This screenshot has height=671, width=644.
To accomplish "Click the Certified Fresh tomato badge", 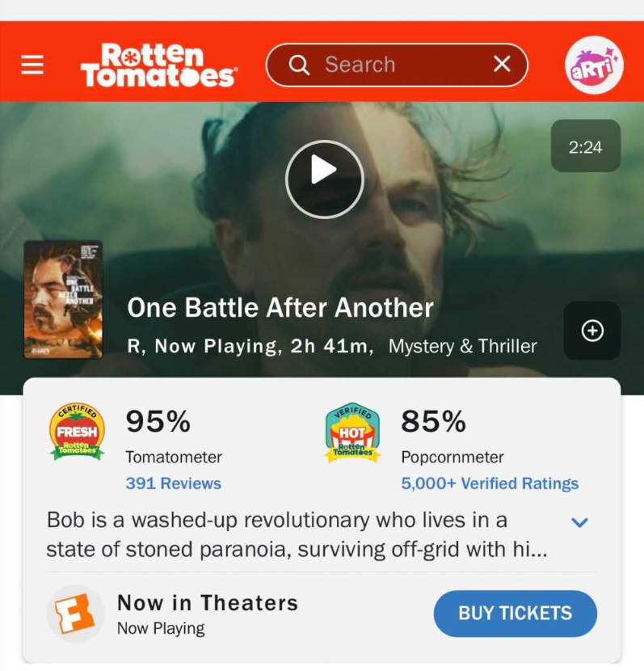I will click(x=77, y=432).
